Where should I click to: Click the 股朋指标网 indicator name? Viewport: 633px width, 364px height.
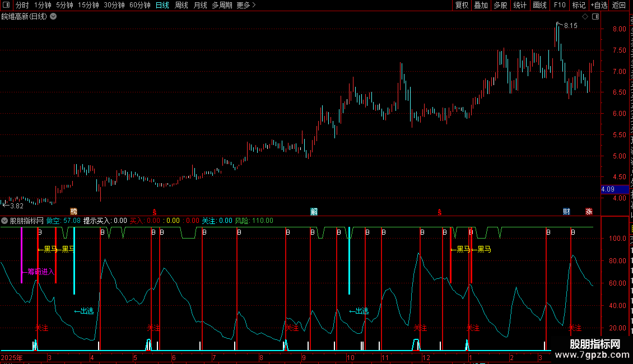point(27,221)
